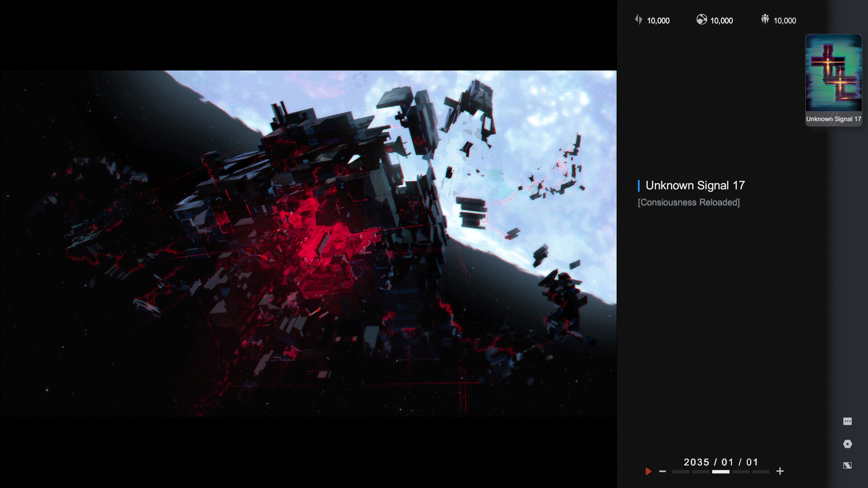Select the Unknown Signal 17 heading text
868x488 pixels.
pos(695,185)
